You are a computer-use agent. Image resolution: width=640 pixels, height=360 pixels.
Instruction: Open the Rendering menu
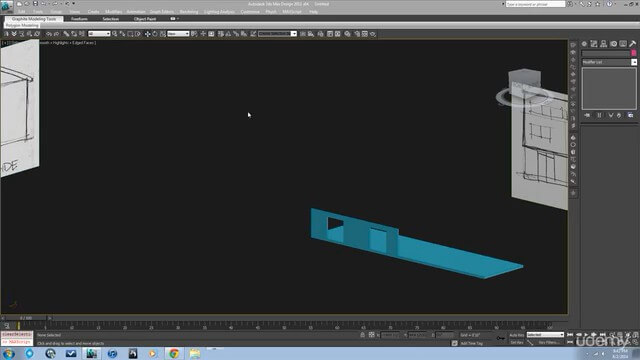[189, 12]
